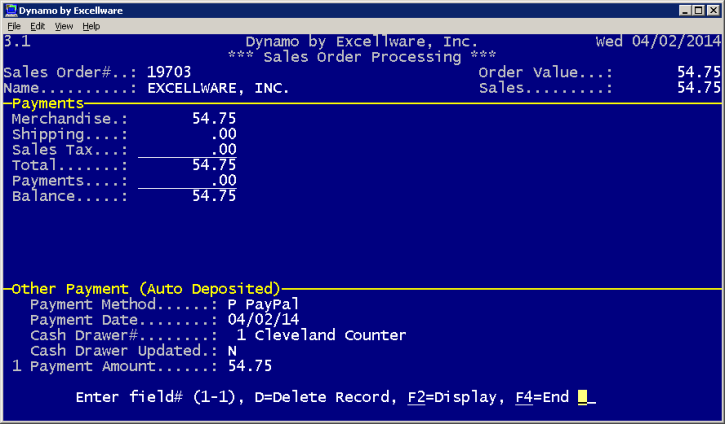This screenshot has width=725, height=424.
Task: Click the Dynamo by Excellware, Inc. header text
Action: (361, 42)
